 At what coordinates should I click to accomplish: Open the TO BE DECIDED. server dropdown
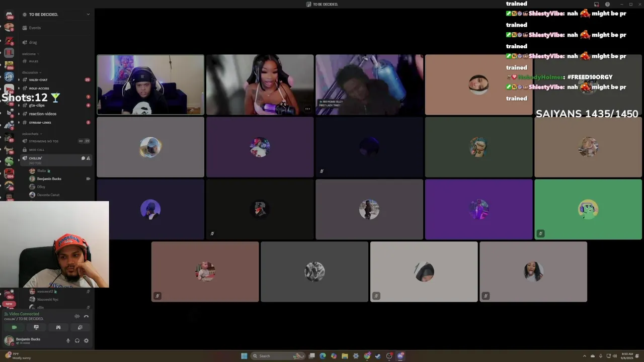coord(56,14)
